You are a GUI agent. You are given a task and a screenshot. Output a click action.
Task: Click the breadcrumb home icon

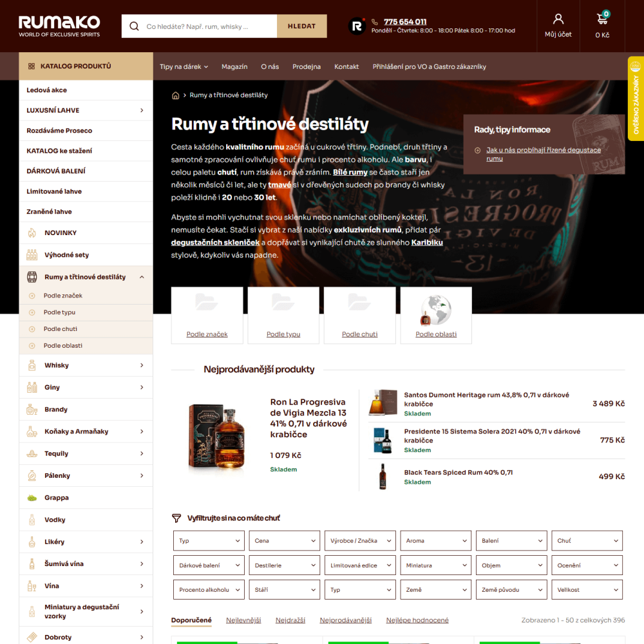[x=175, y=95]
